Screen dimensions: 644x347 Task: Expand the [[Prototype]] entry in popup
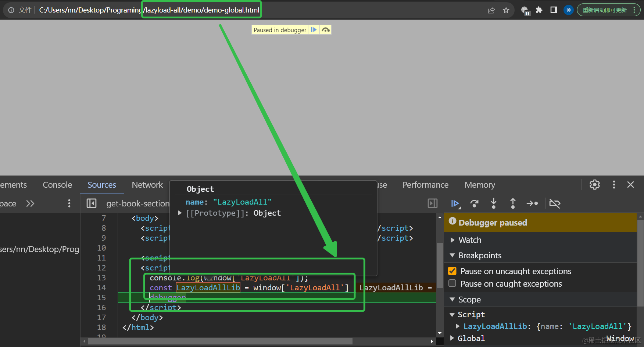(x=180, y=213)
